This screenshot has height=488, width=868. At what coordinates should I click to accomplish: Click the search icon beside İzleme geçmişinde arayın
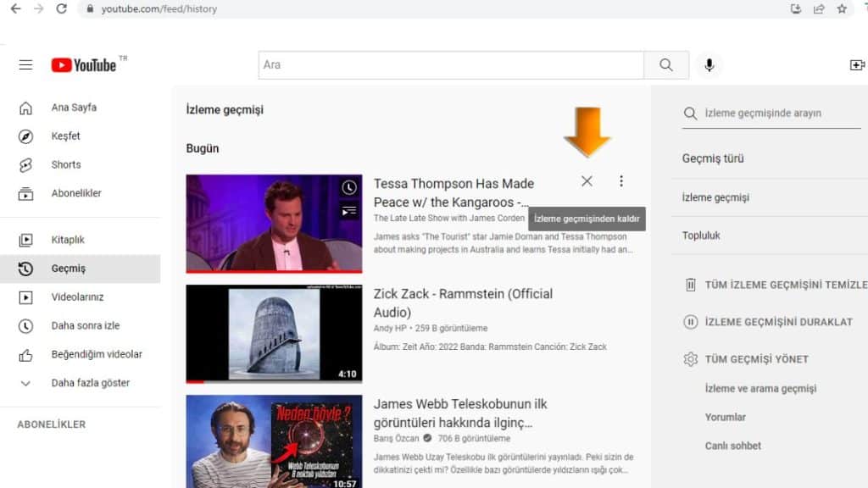click(x=690, y=114)
